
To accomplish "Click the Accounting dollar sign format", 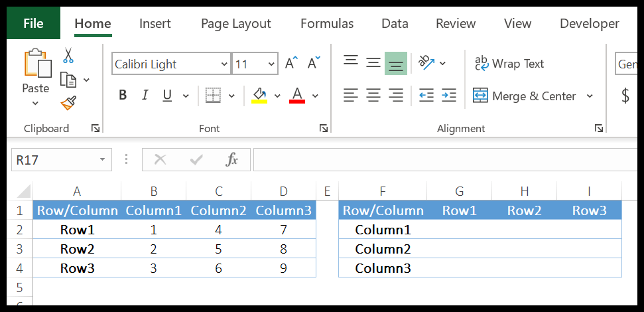I will click(x=625, y=96).
